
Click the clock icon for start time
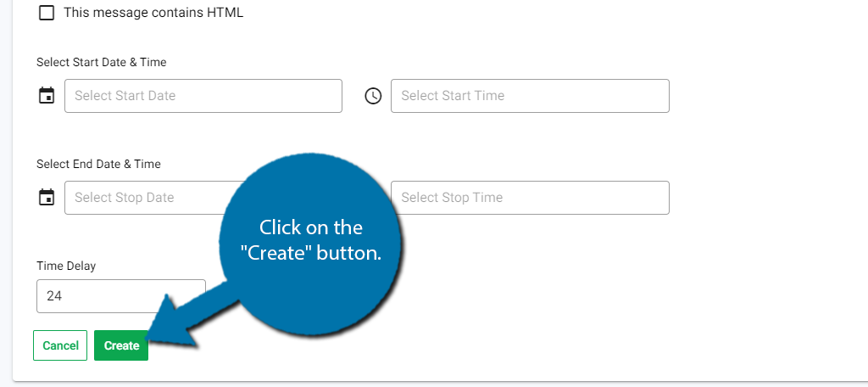point(373,96)
